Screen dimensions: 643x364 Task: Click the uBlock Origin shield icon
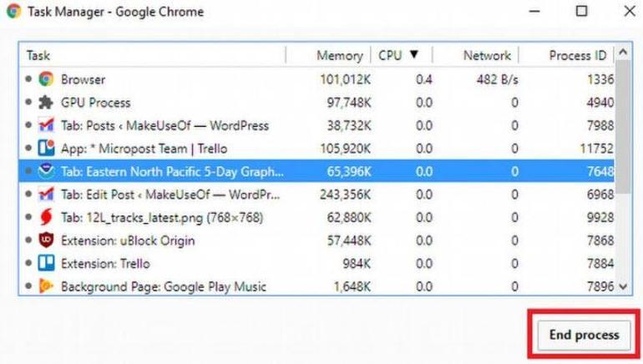(x=46, y=240)
